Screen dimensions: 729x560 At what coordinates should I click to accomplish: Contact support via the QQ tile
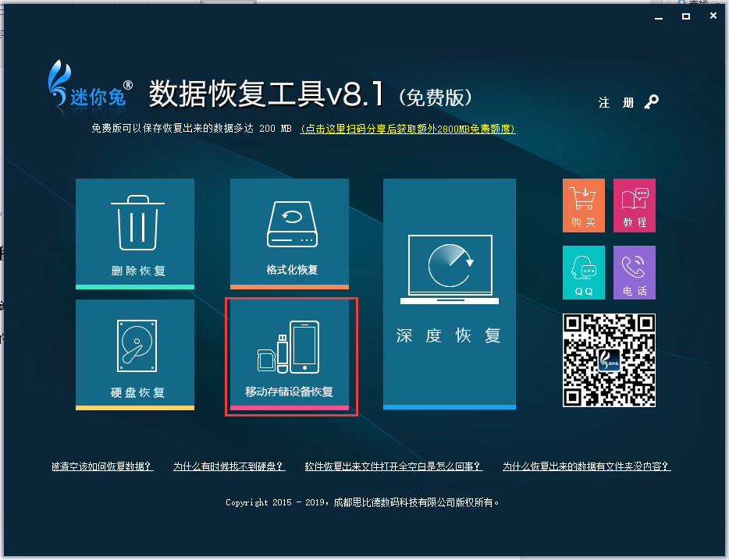[x=584, y=272]
